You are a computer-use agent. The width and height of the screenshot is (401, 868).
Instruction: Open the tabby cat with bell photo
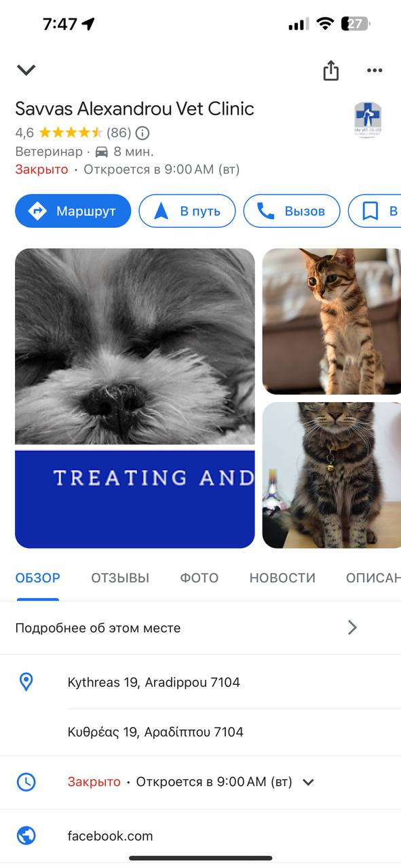point(332,475)
